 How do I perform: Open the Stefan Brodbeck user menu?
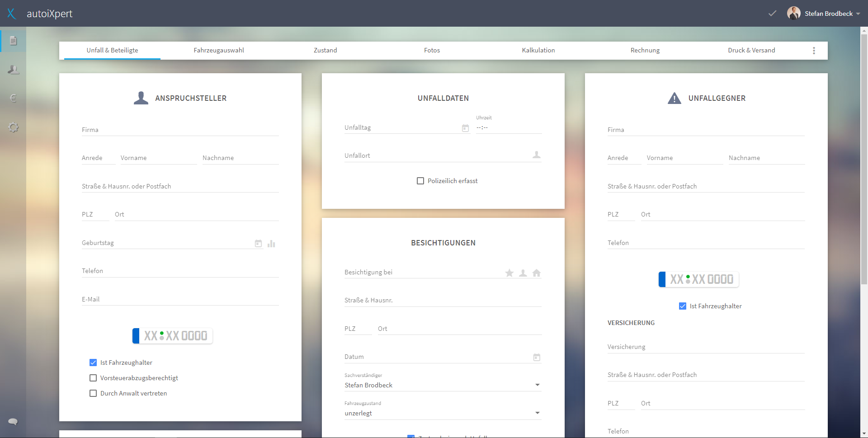(824, 14)
